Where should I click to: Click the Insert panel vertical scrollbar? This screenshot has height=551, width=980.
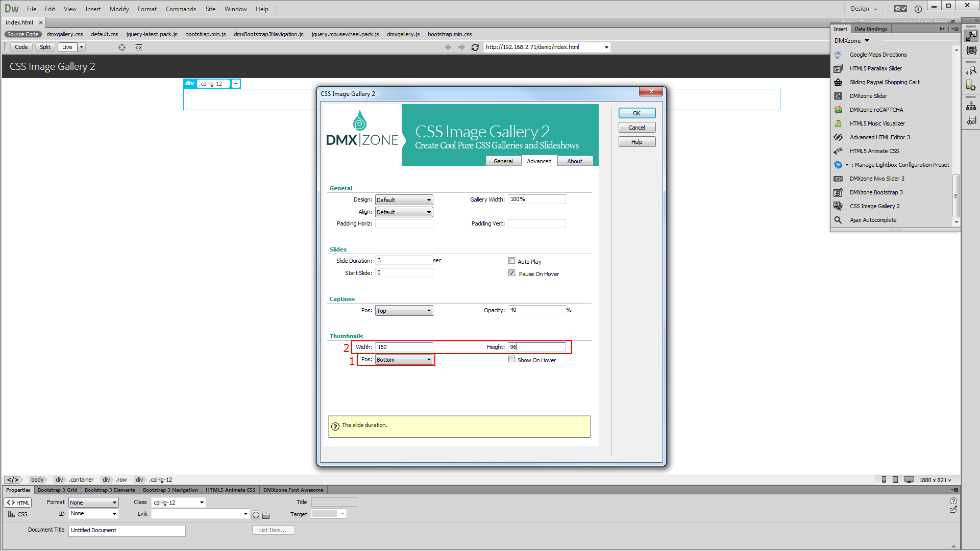pos(957,196)
